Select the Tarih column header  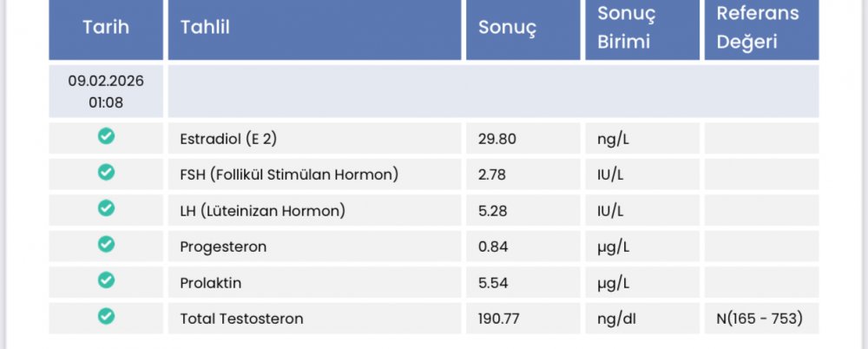point(106,28)
